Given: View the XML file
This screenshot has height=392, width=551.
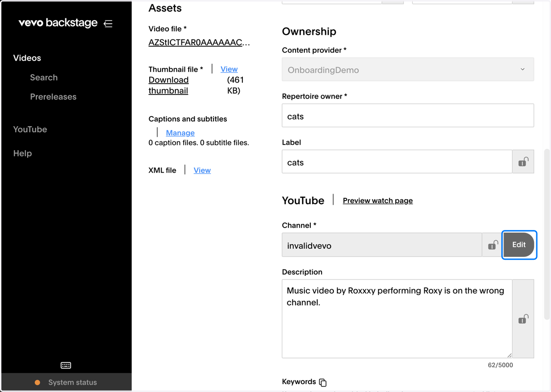Looking at the screenshot, I should (x=202, y=170).
